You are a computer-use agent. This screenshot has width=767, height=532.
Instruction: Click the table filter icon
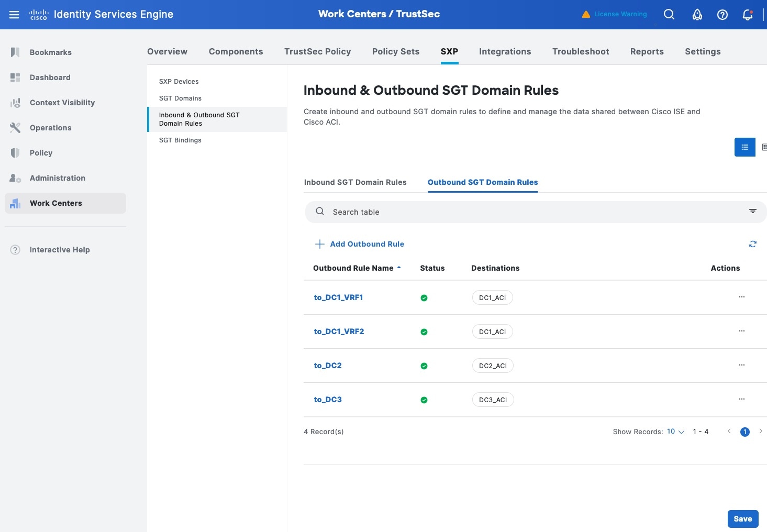click(752, 212)
